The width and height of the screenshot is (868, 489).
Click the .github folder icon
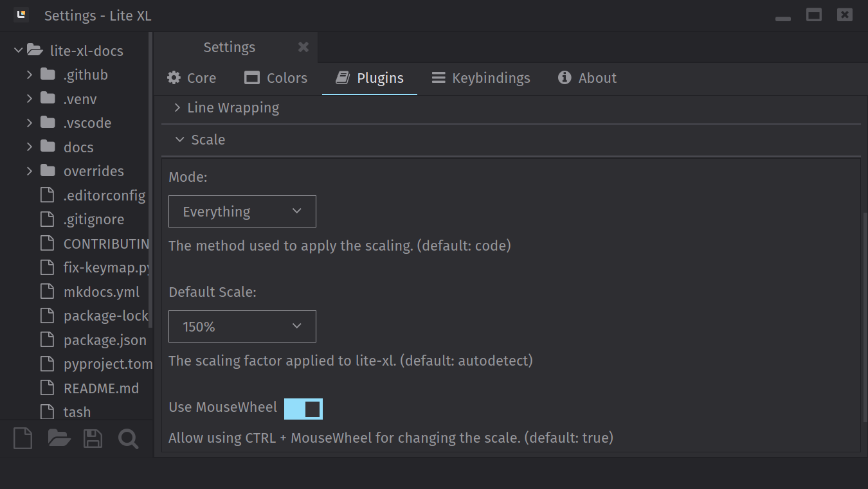click(x=48, y=75)
